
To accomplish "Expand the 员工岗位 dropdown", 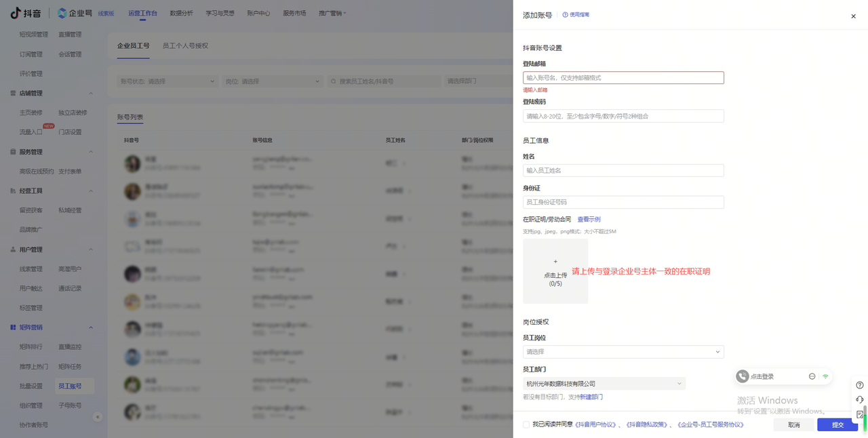I will coord(623,352).
